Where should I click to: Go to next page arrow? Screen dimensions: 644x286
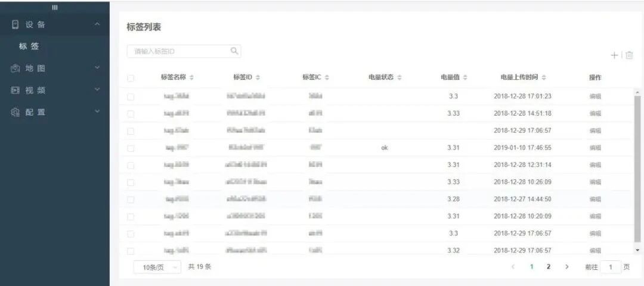coord(566,267)
